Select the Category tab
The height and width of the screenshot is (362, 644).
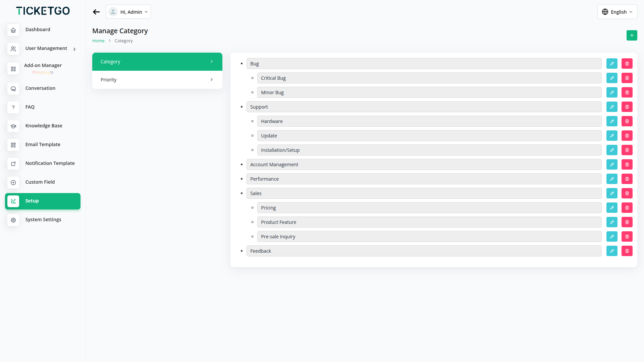(x=157, y=62)
